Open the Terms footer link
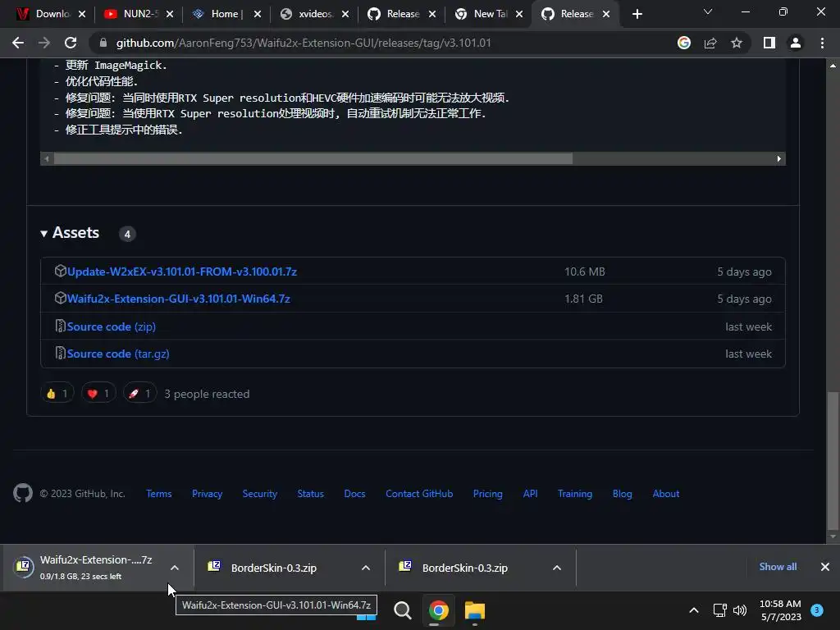 pos(159,494)
